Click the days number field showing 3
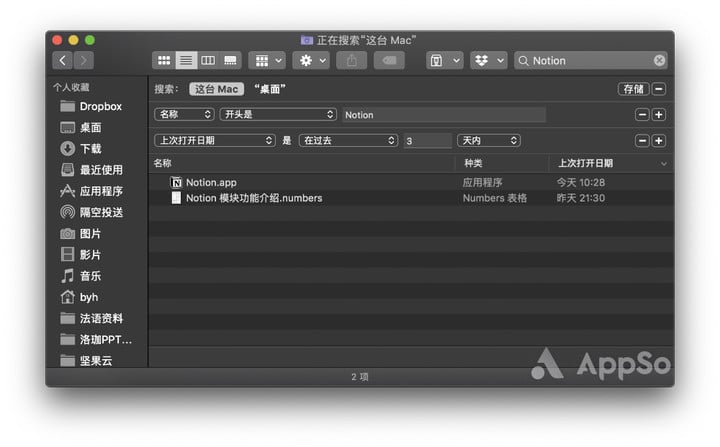 click(428, 141)
